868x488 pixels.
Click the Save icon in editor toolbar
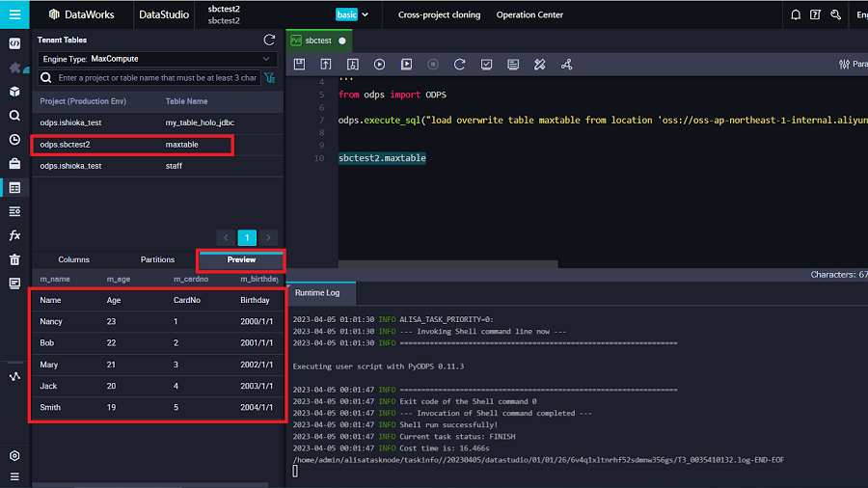coord(299,65)
